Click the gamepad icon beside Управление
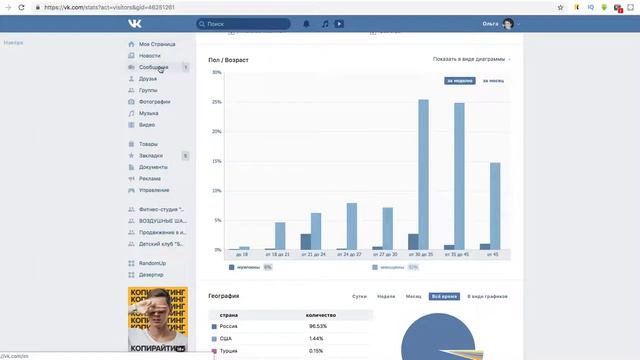 click(x=131, y=190)
